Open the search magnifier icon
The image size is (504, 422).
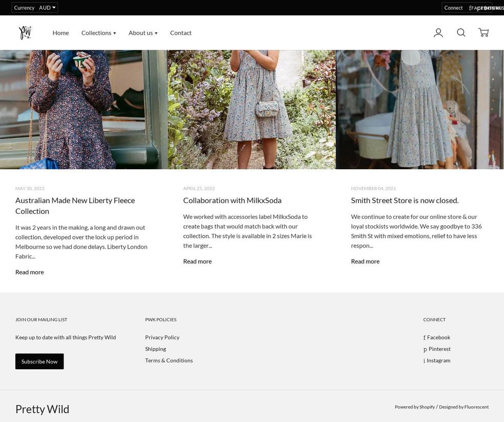(x=461, y=32)
